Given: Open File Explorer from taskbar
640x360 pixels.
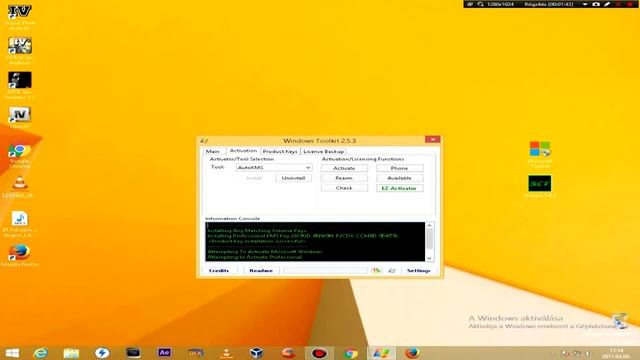Looking at the screenshot, I should click(71, 353).
